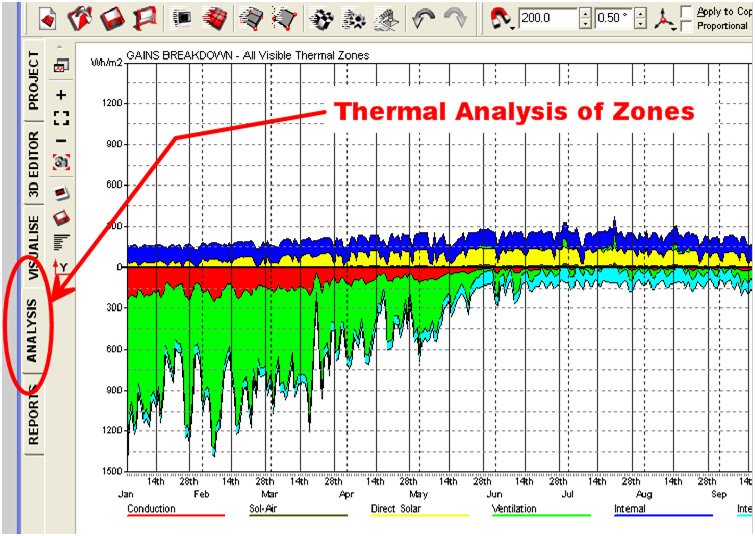This screenshot has height=536, width=755.
Task: Click the red floppy disk icon in the side toolbar
Action: click(x=61, y=218)
